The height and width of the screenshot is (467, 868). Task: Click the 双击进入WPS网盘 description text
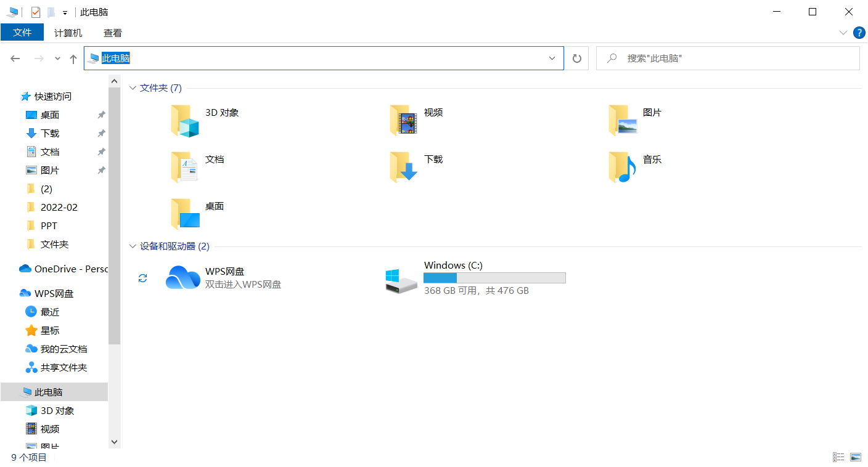tap(243, 285)
